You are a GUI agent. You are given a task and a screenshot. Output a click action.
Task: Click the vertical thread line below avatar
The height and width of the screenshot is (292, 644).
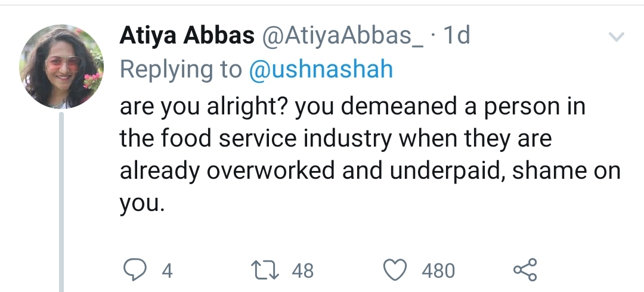tap(61, 201)
